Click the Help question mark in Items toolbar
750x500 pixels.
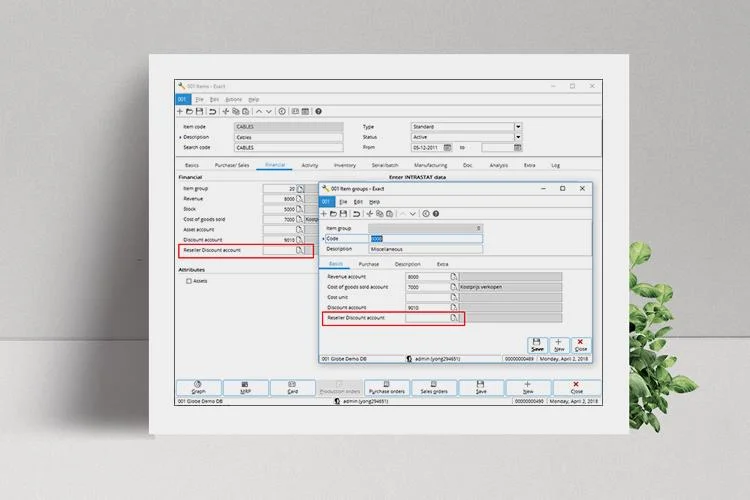(318, 111)
